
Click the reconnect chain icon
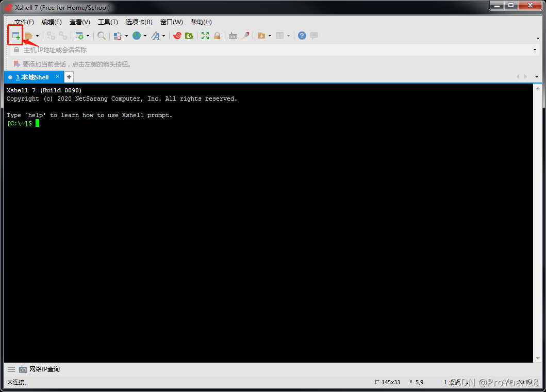tap(63, 36)
